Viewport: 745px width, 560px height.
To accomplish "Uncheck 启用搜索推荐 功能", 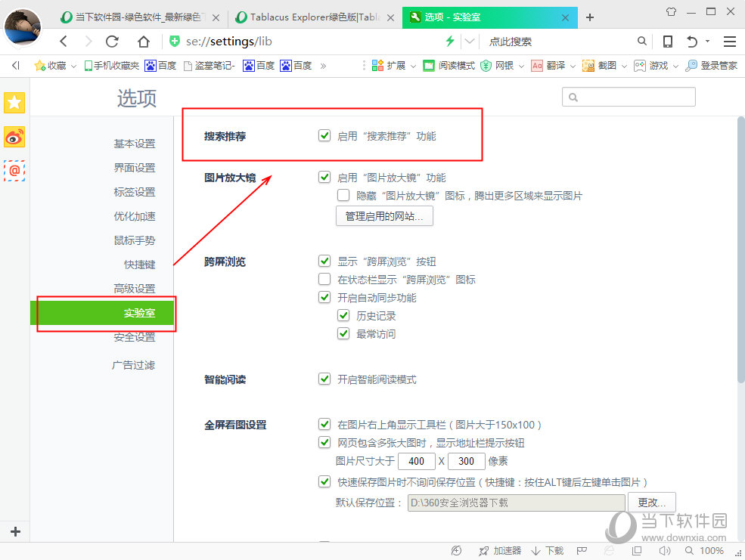I will pos(324,135).
